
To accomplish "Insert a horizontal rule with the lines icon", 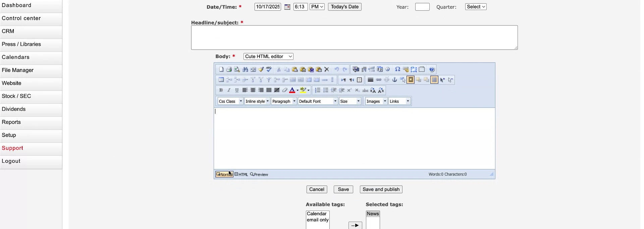I will 371,80.
